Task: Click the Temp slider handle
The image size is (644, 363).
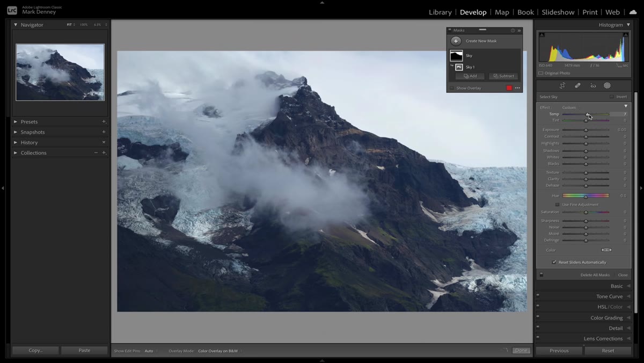Action: [x=587, y=114]
